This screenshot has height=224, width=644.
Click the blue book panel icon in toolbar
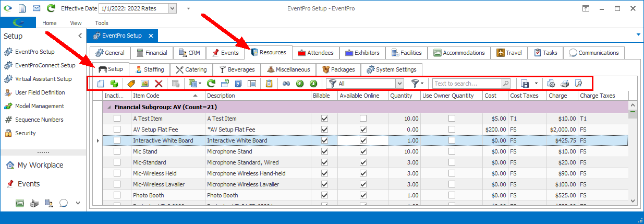point(238,84)
